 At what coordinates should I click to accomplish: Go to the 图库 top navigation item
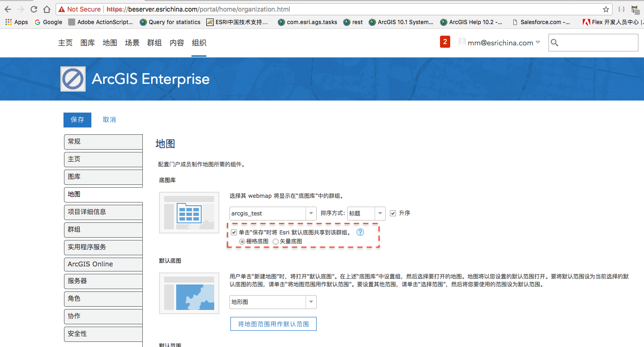pos(88,43)
